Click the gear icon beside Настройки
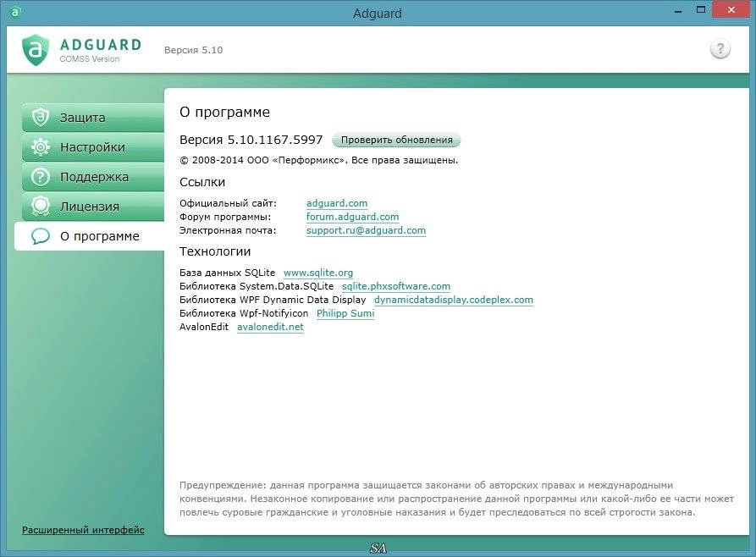Screen dimensions: 756x557 41,147
